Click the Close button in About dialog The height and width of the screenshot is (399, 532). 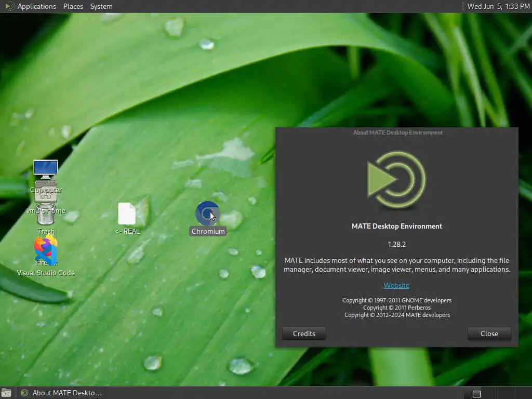point(489,334)
